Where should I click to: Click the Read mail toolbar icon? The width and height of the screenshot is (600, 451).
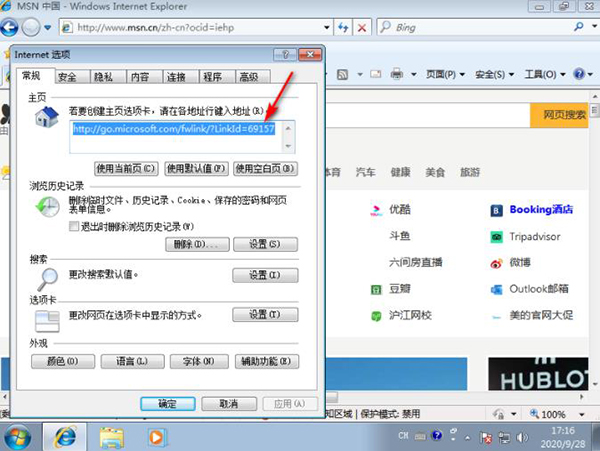[x=376, y=74]
